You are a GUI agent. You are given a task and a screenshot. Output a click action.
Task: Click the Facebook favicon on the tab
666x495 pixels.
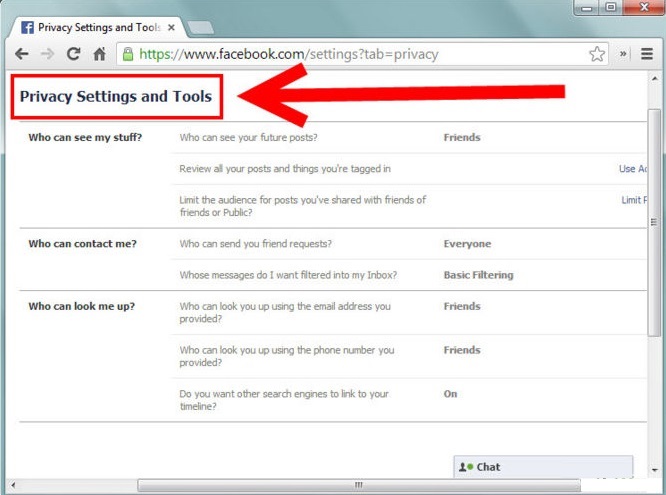28,28
